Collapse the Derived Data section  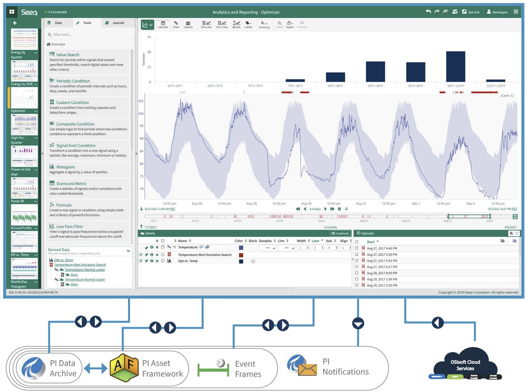tap(128, 251)
